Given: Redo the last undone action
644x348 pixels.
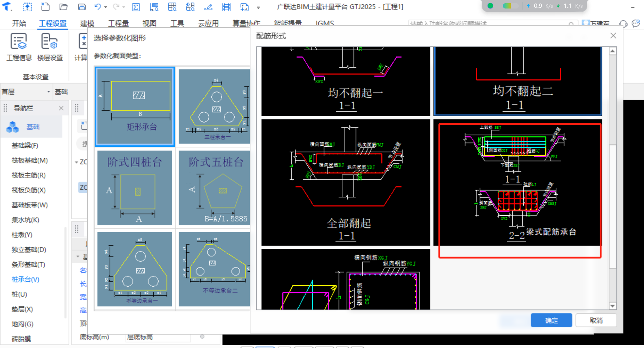Looking at the screenshot, I should pos(116,7).
